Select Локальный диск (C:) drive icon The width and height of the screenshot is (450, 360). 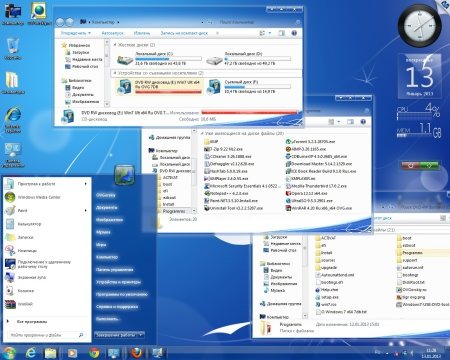pos(125,59)
